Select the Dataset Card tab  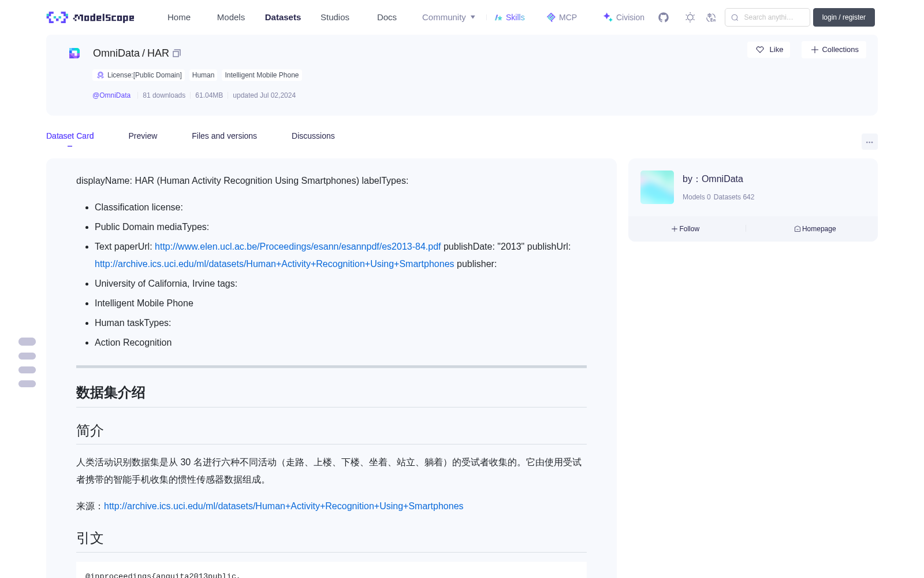(x=70, y=136)
